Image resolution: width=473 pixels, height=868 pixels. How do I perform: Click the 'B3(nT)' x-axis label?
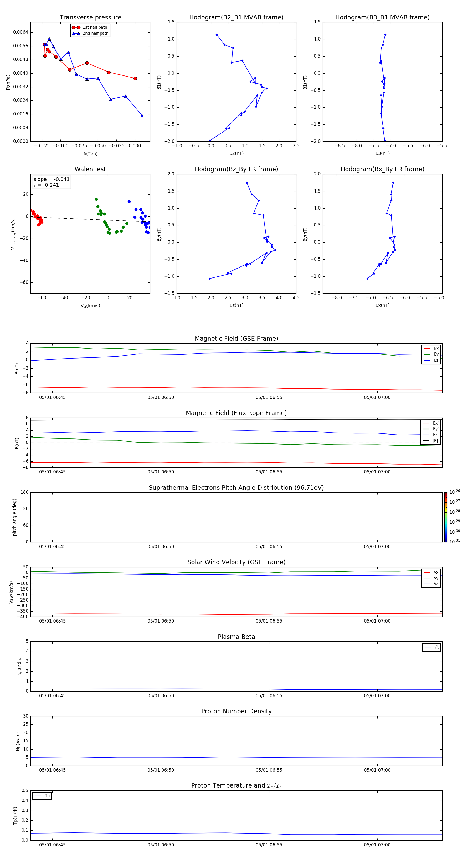pyautogui.click(x=382, y=153)
